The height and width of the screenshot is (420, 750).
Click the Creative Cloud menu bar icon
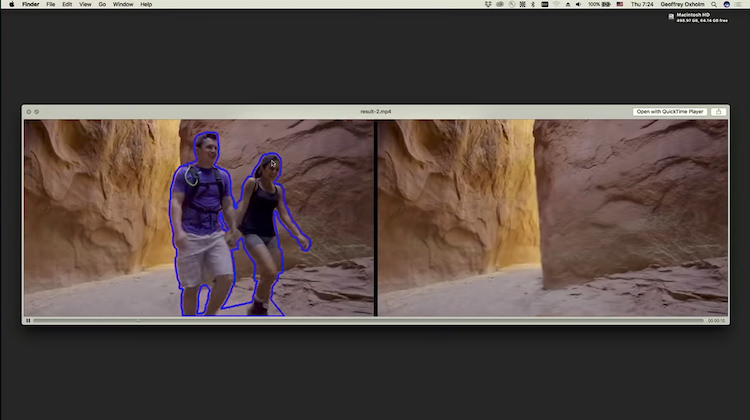click(500, 4)
